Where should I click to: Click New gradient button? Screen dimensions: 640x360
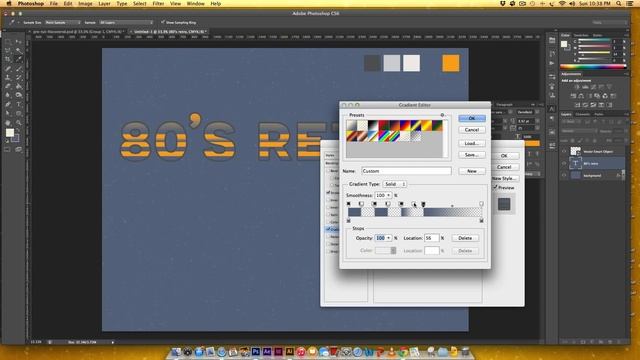pos(472,171)
